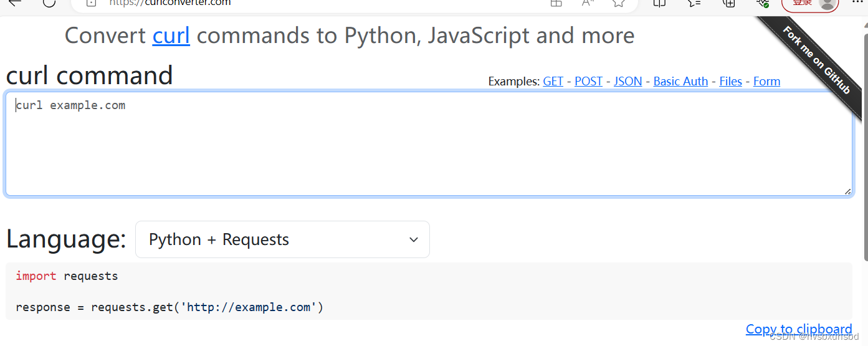Load the POST example

[588, 82]
